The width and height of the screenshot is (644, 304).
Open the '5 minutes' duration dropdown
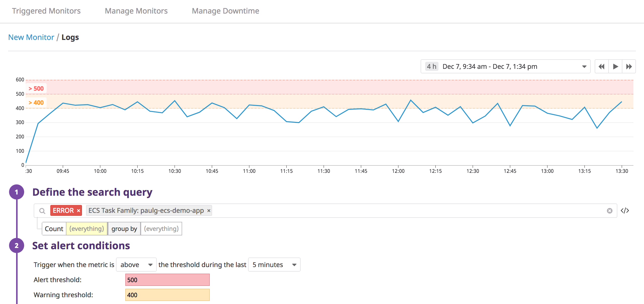click(274, 265)
